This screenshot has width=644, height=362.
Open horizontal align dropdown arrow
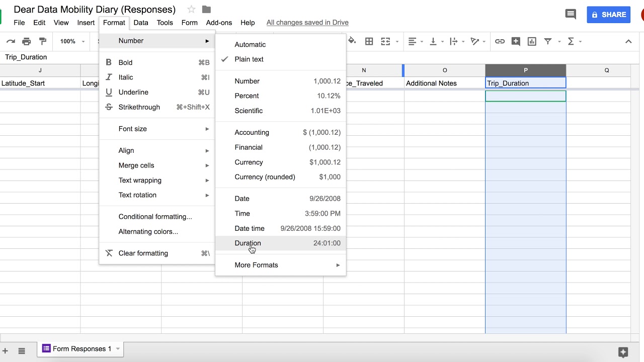tap(422, 41)
